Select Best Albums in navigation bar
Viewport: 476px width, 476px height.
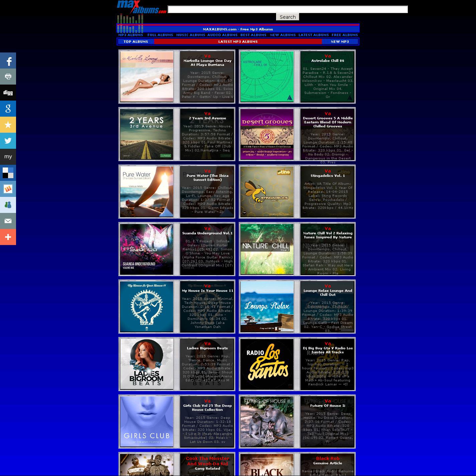[x=253, y=35]
